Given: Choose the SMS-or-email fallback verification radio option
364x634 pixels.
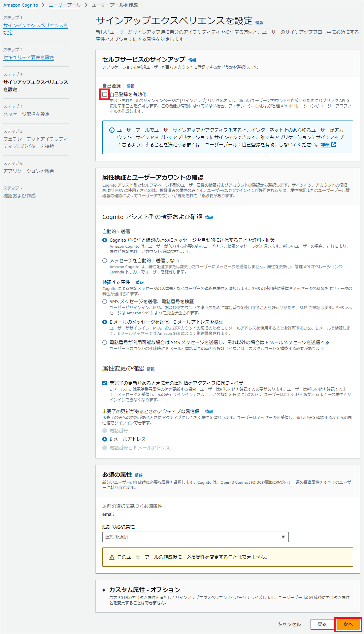Looking at the screenshot, I should [x=105, y=342].
